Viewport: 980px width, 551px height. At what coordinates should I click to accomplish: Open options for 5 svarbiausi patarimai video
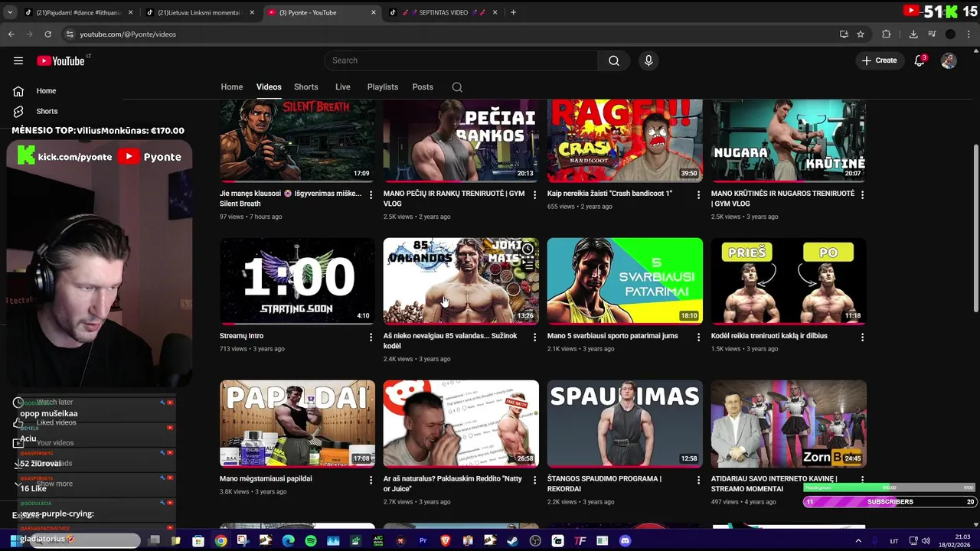pos(698,337)
